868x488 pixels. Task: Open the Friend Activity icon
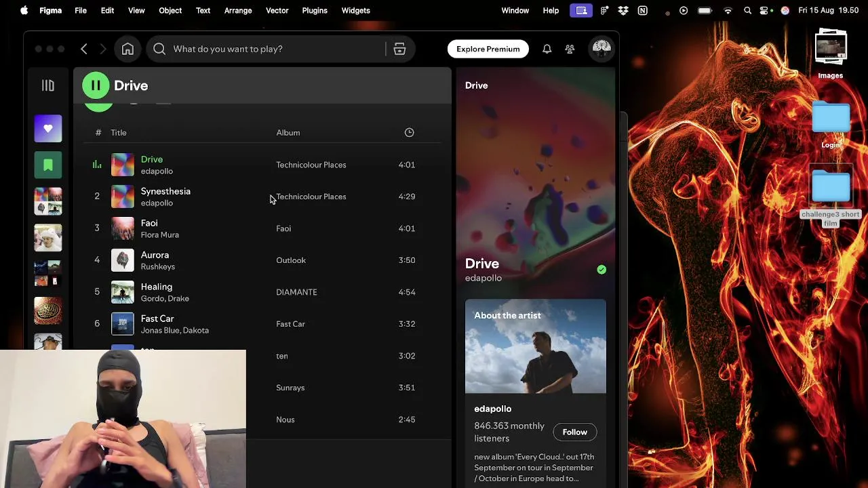click(x=570, y=49)
